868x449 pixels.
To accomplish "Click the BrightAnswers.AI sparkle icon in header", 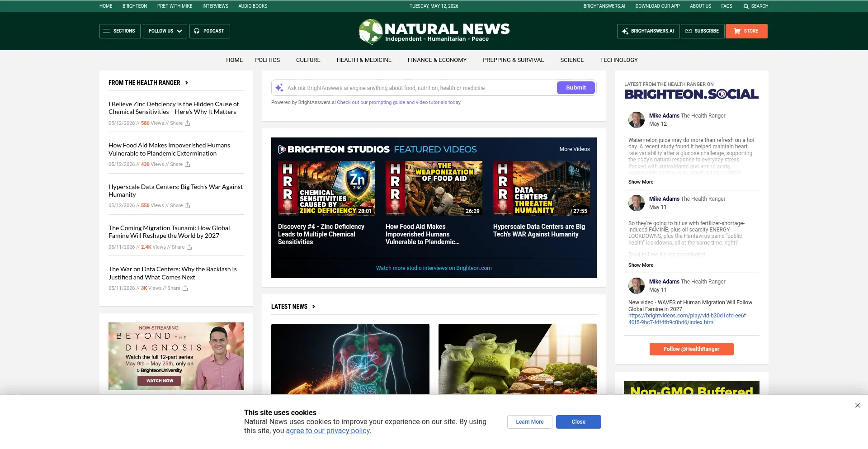I will (x=625, y=31).
